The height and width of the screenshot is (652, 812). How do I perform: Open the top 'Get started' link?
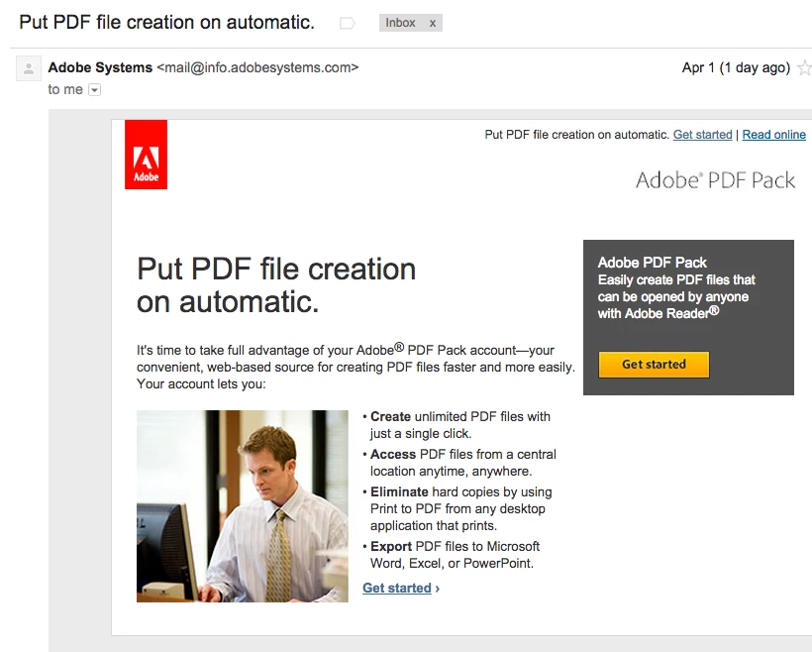click(702, 135)
